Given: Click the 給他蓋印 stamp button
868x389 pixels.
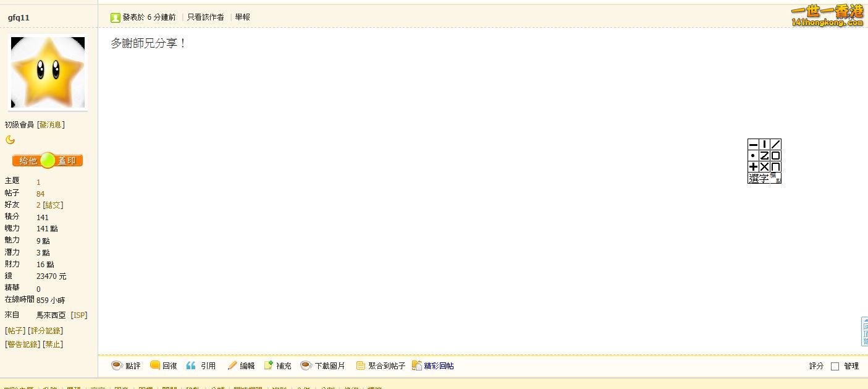Looking at the screenshot, I should coord(48,161).
